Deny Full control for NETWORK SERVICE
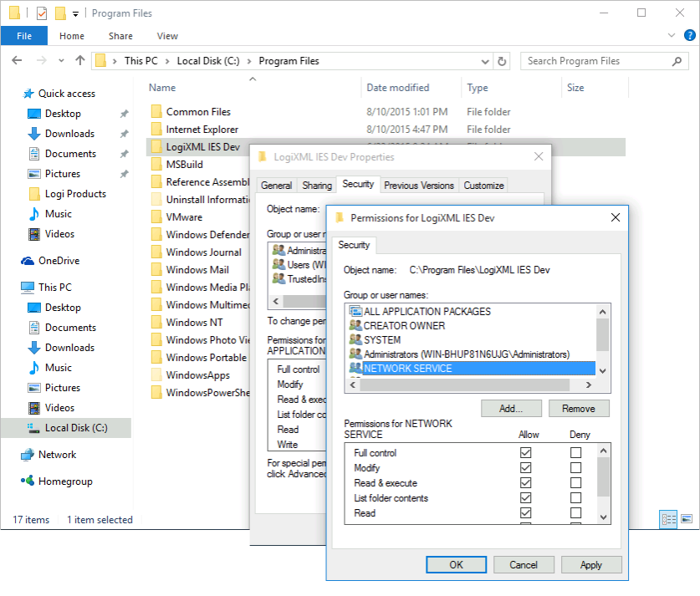This screenshot has height=596, width=700. point(576,452)
